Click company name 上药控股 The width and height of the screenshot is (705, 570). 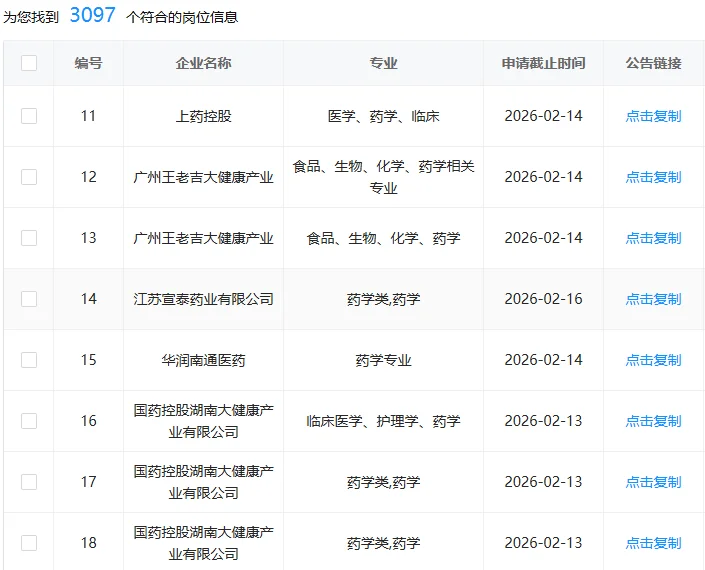[x=203, y=116]
